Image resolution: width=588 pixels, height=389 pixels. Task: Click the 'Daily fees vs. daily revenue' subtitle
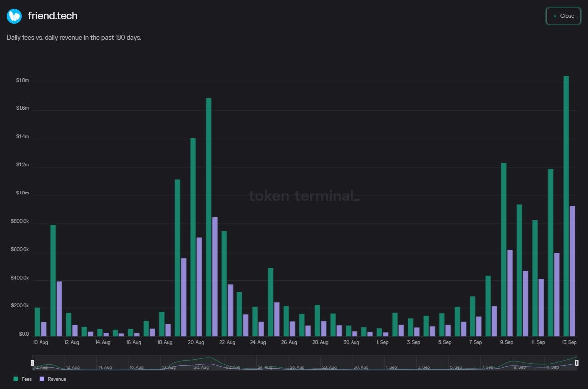click(74, 37)
